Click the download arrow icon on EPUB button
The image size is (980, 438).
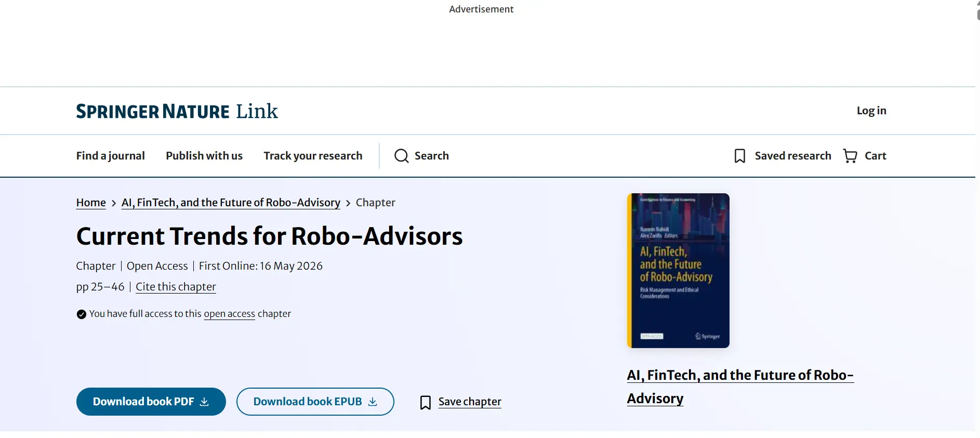click(373, 402)
